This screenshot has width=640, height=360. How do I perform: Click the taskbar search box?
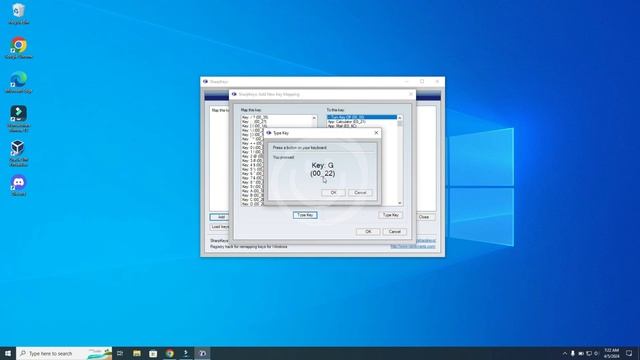pyautogui.click(x=64, y=353)
